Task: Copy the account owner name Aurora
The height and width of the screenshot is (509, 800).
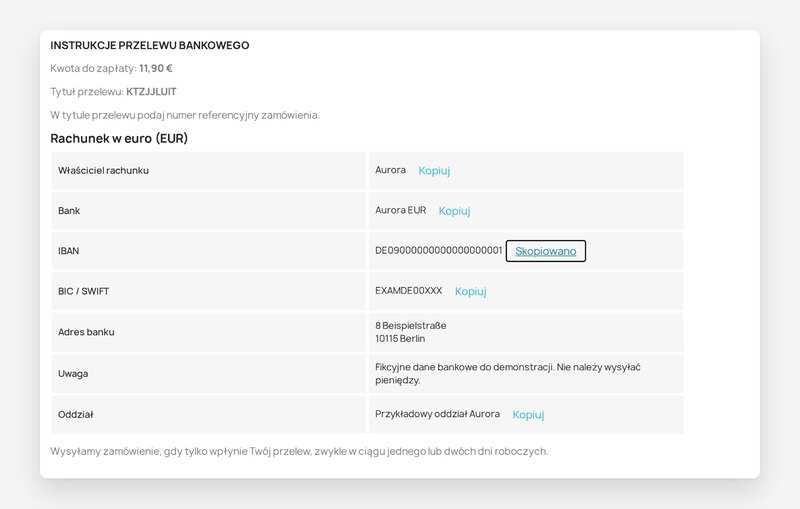Action: (x=434, y=171)
